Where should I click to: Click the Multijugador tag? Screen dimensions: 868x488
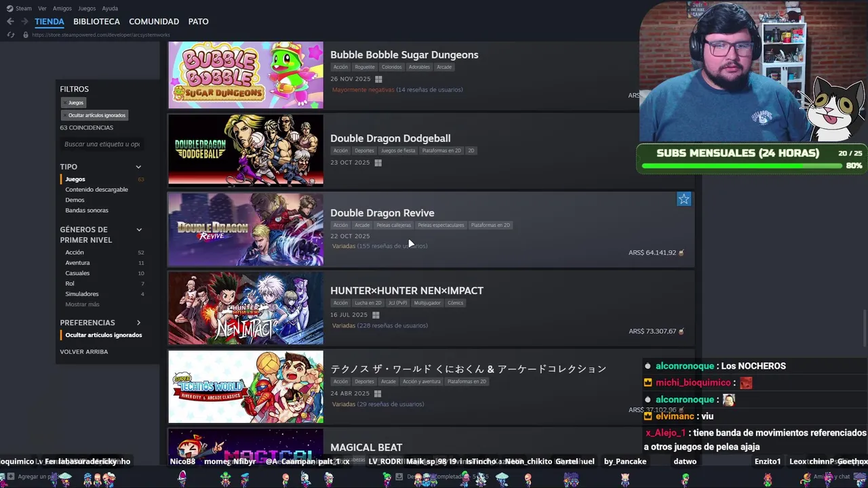coord(427,303)
